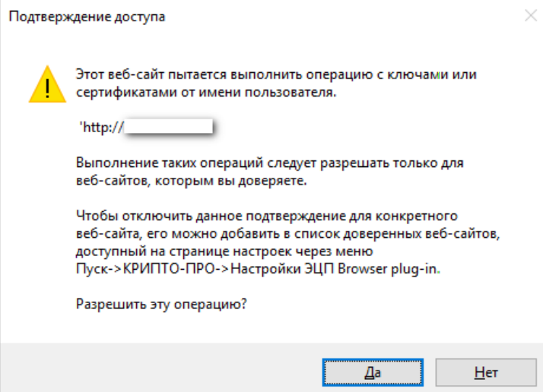The width and height of the screenshot is (543, 392).
Task: Click the 'http:// URL prefix text
Action: [x=101, y=128]
